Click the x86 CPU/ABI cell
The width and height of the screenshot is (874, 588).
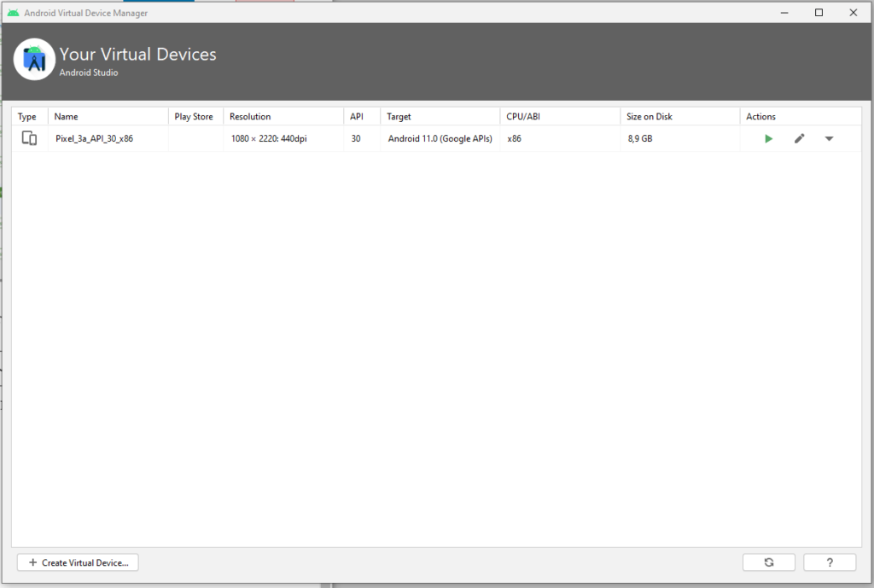(x=560, y=139)
